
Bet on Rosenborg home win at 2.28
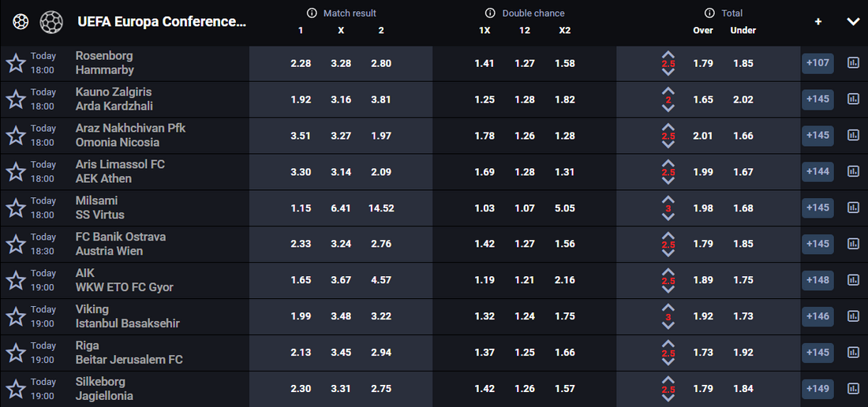(301, 63)
